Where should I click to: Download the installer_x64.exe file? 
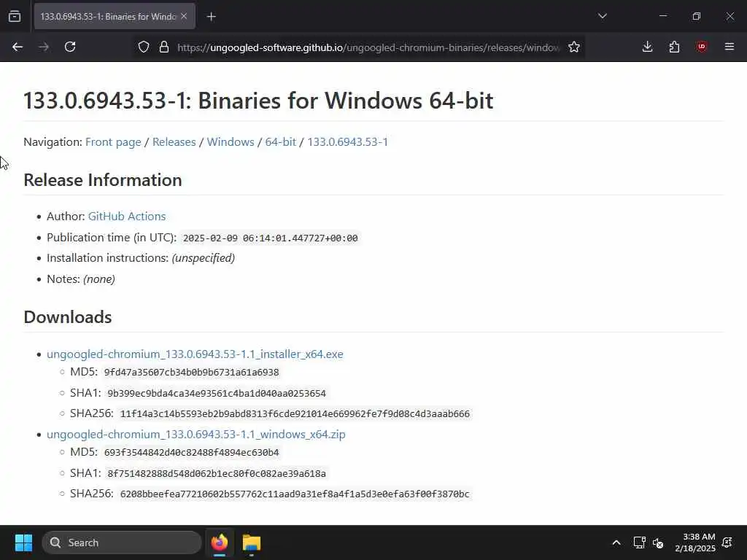pos(195,354)
